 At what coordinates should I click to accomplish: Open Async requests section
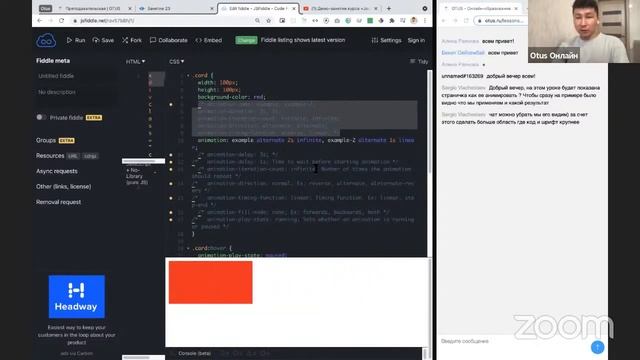[57, 171]
